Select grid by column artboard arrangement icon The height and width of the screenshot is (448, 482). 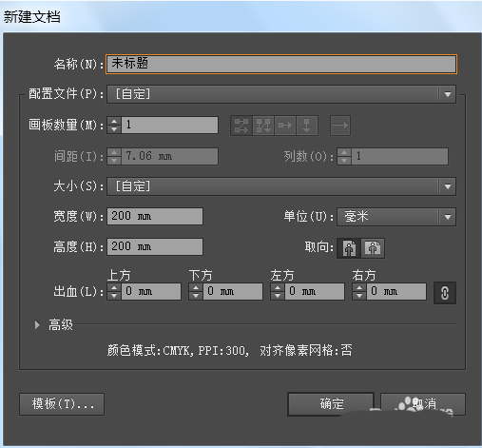(x=263, y=126)
